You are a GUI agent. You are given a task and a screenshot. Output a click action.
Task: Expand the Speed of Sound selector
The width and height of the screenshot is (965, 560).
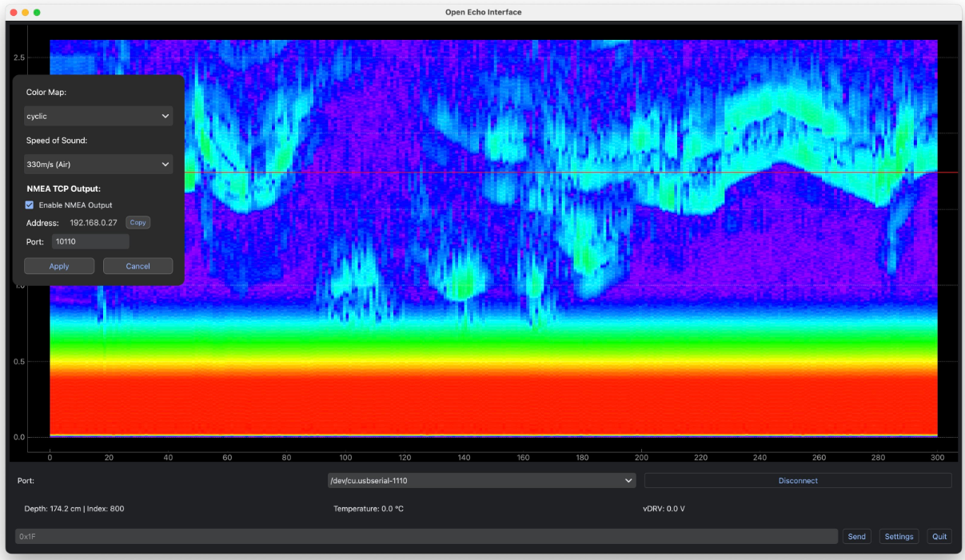click(x=98, y=165)
